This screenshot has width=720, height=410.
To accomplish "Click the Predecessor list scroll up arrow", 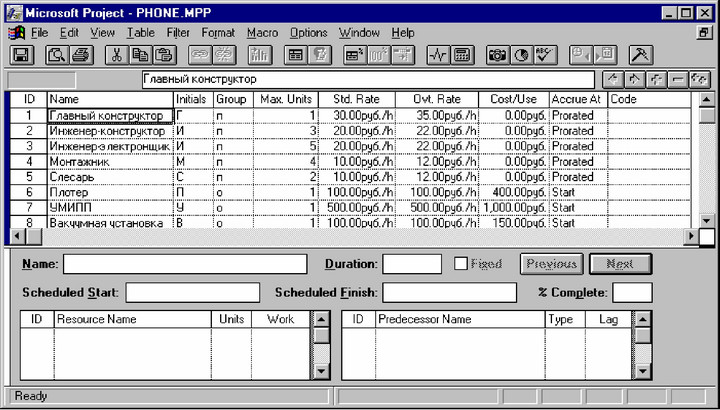I will coord(642,320).
